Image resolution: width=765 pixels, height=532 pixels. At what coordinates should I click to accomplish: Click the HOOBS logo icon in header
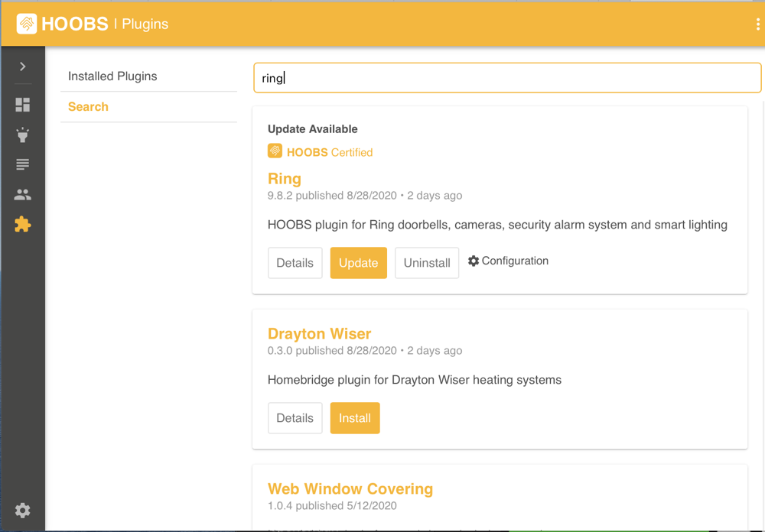[x=27, y=24]
